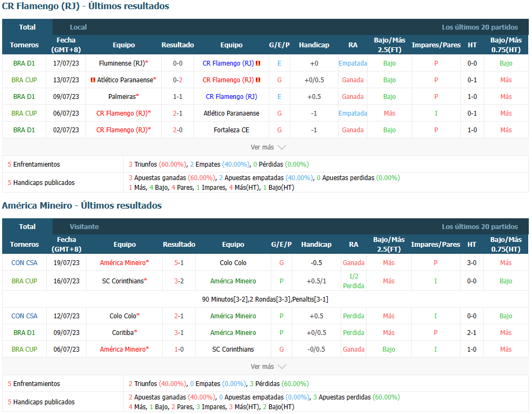Click '3 Triunfos (60.00%)' in the Flamengo summary
The image size is (532, 414).
click(158, 164)
